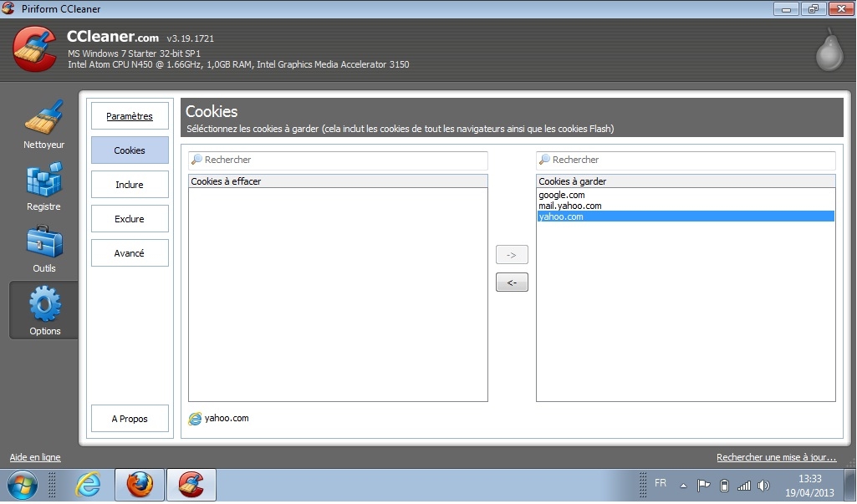Open the Aide en ligne link
This screenshot has height=504, width=857.
tap(35, 457)
